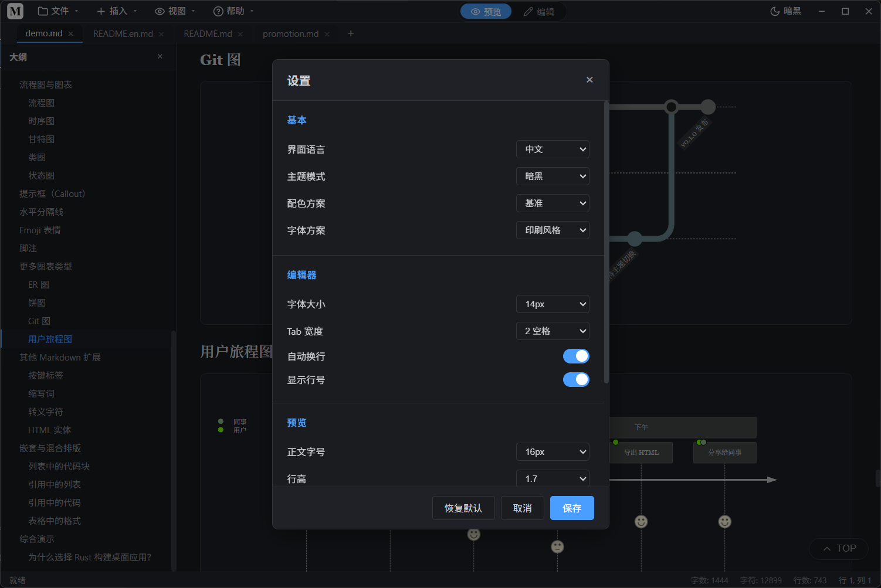Switch to 编辑 mode
Screen dimensions: 881x588
pyautogui.click(x=538, y=12)
